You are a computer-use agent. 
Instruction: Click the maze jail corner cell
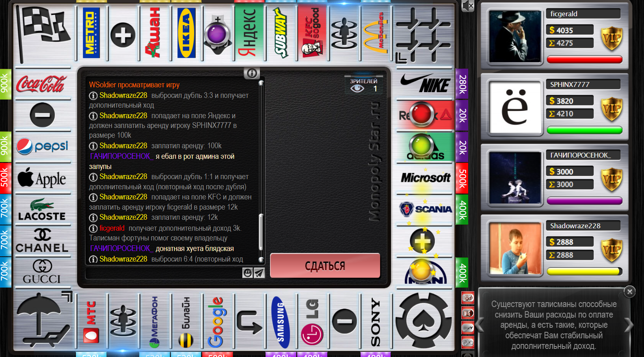[424, 34]
